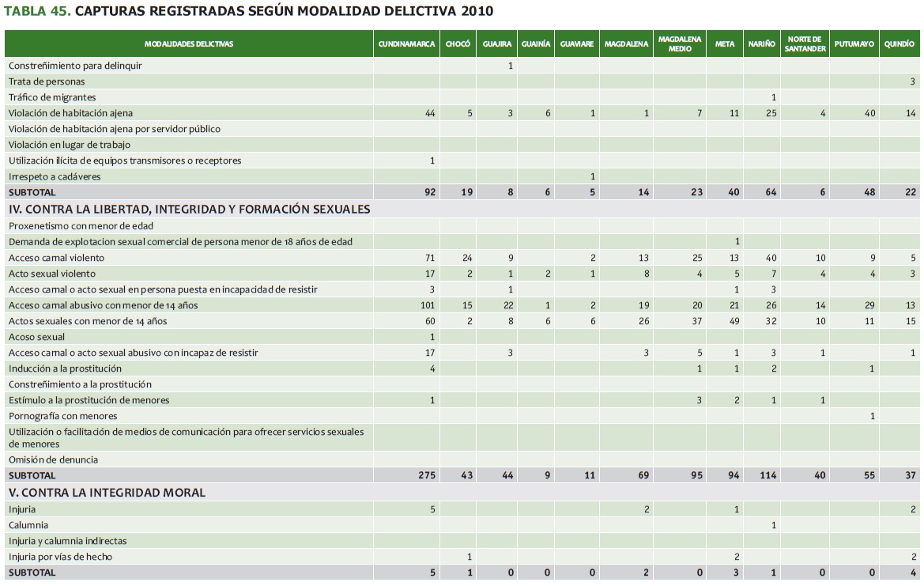This screenshot has width=924, height=586.
Task: Select the 'Trata de personas' row label
Action: click(47, 81)
